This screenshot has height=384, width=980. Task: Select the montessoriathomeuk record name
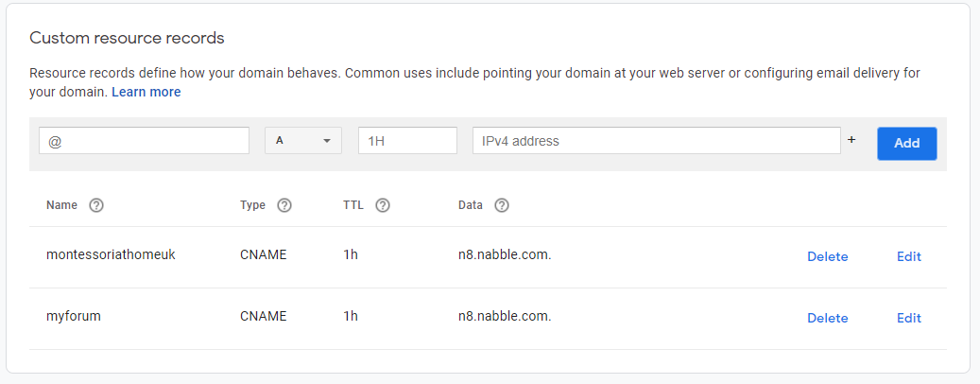tap(111, 255)
